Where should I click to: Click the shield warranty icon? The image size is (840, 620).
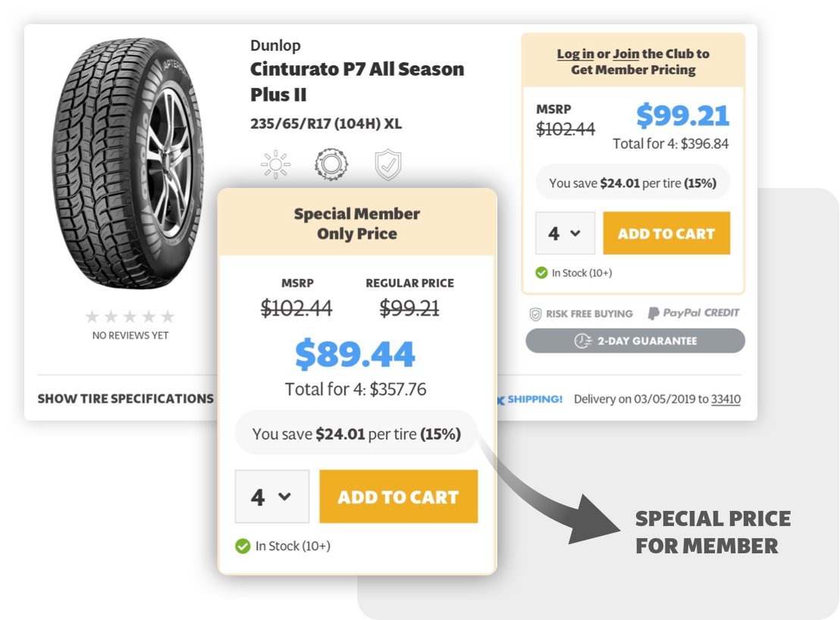tap(388, 164)
